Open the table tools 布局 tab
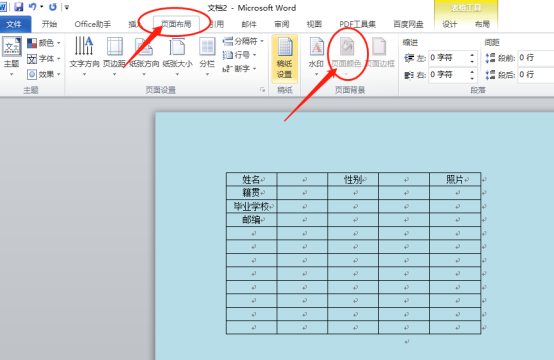Image resolution: width=554 pixels, height=360 pixels. coord(482,24)
